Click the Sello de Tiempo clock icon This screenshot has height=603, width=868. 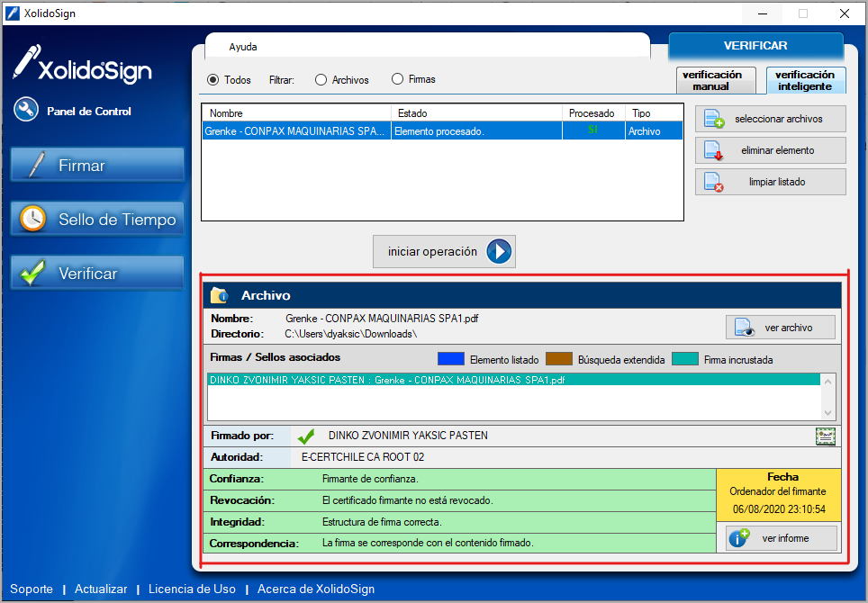[x=32, y=219]
